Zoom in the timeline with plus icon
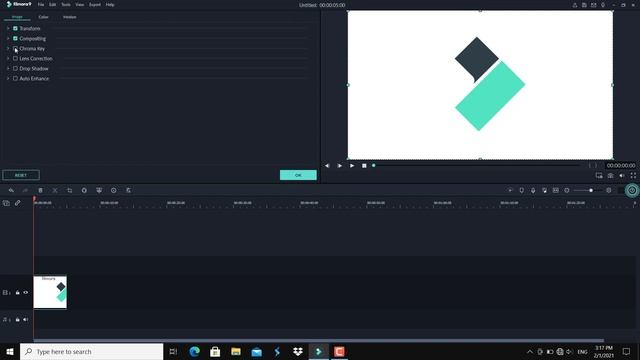Viewport: 640px width, 360px height. pyautogui.click(x=609, y=191)
